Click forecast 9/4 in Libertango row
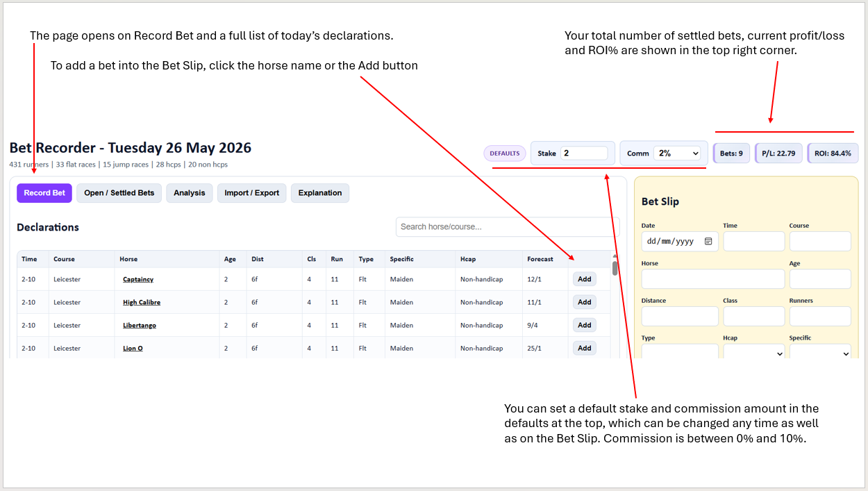868x491 pixels. pyautogui.click(x=533, y=325)
